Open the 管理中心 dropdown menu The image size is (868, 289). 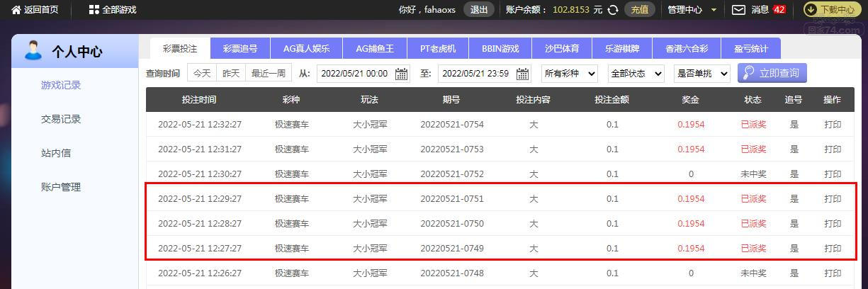point(692,10)
